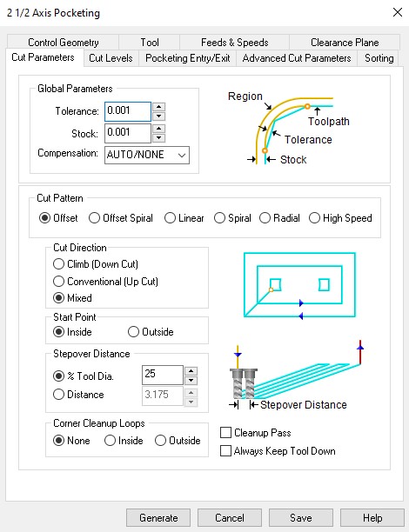Open Help for pocketing dialog
The width and height of the screenshot is (409, 532).
coord(372,518)
